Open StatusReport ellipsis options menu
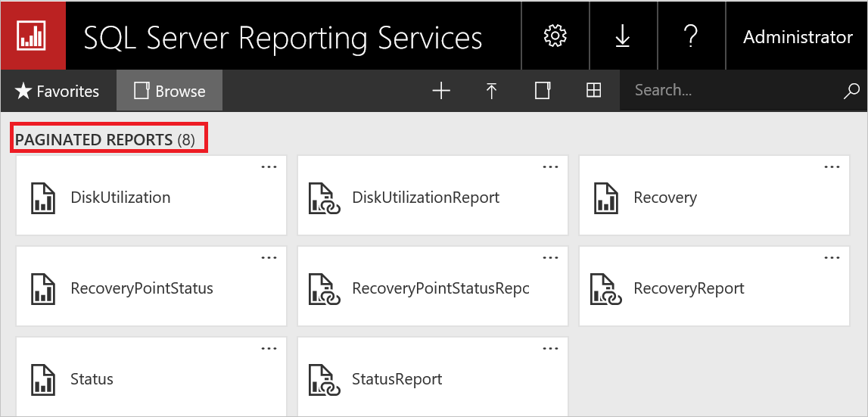This screenshot has height=417, width=868. coord(550,348)
